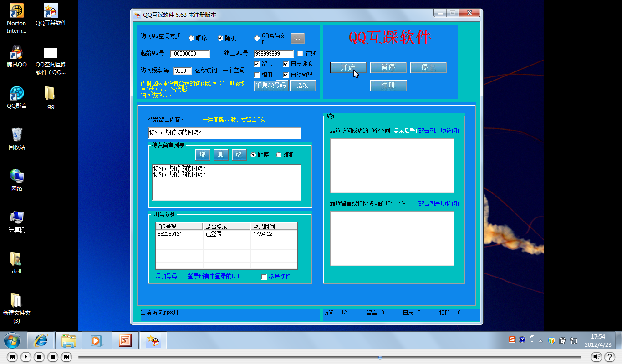Open Windows Media Player from the taskbar
The image size is (622, 364).
97,340
